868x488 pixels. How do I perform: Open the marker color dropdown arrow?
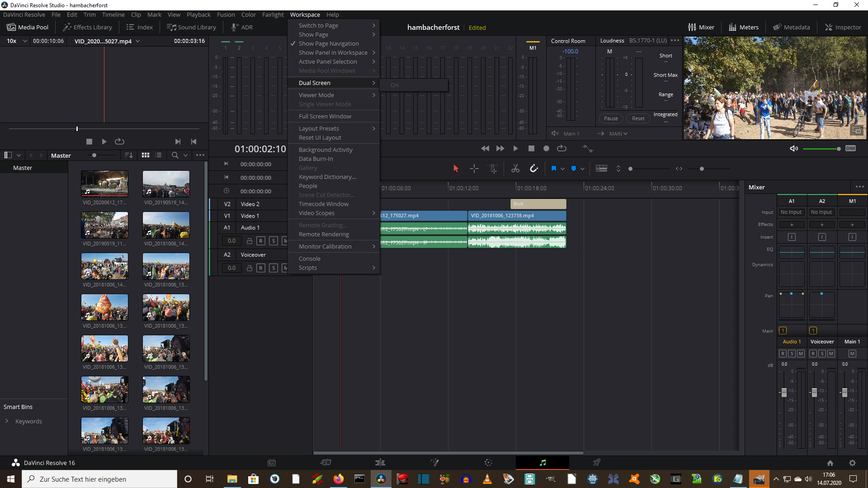582,169
